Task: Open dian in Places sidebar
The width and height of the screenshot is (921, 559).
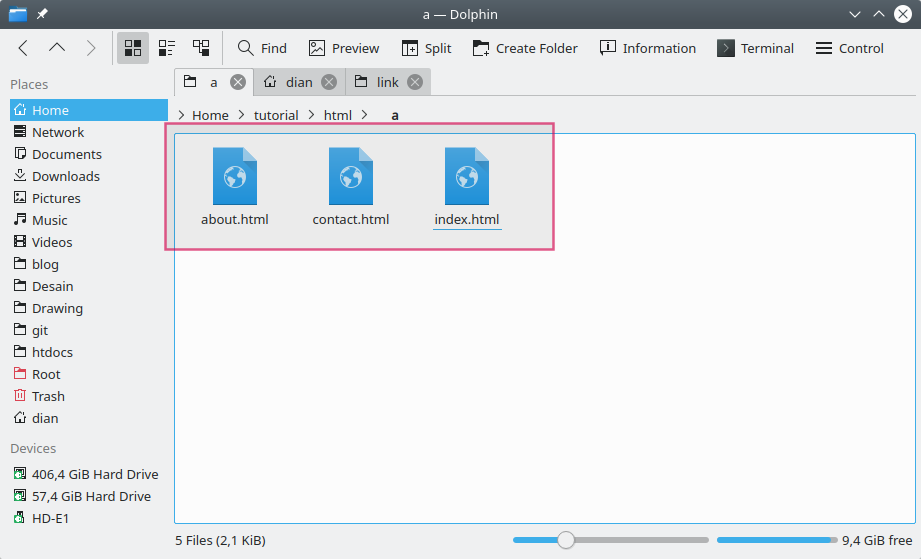Action: tap(89, 418)
